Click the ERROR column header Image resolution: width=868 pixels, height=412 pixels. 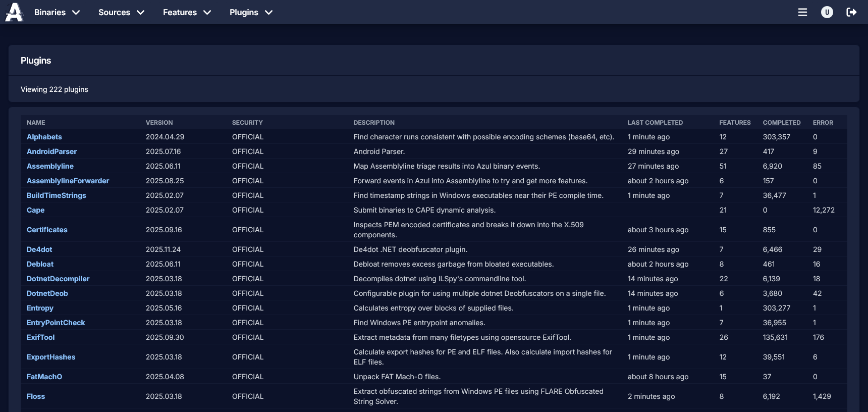[823, 123]
